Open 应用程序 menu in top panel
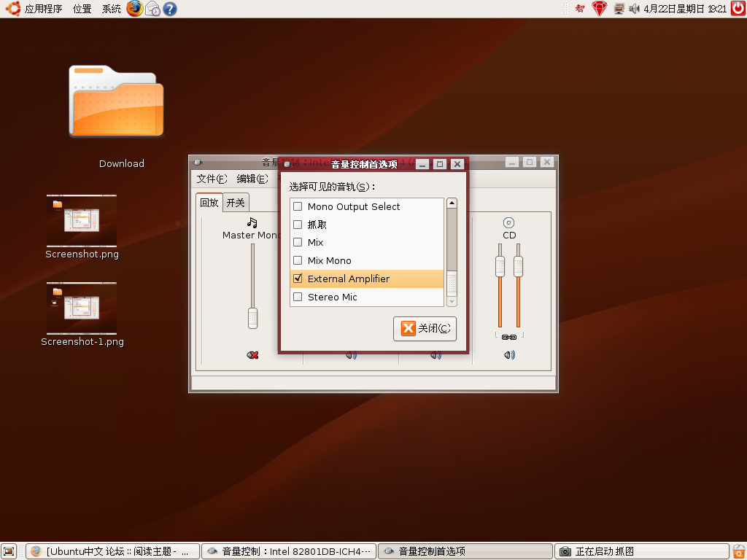The width and height of the screenshot is (747, 560). [x=43, y=9]
